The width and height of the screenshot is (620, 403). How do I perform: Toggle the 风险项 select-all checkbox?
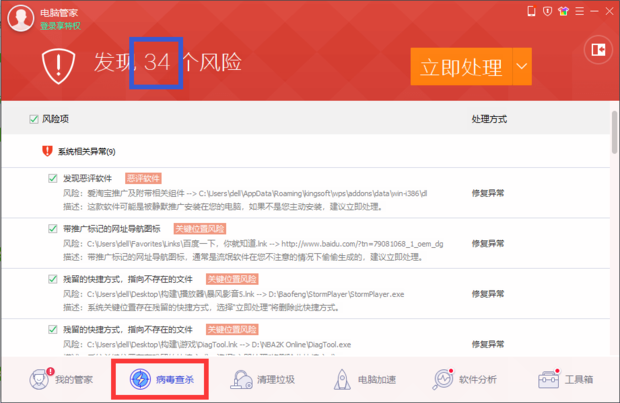pos(34,119)
